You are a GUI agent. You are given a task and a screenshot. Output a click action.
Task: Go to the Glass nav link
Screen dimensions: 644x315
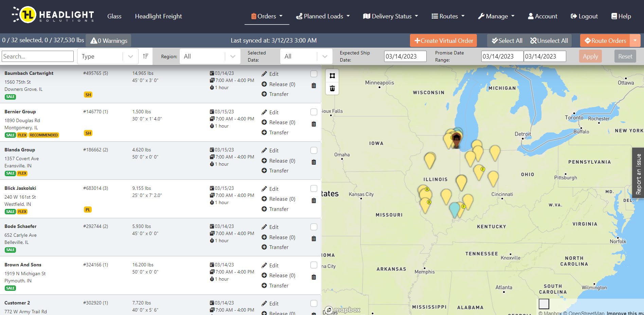pyautogui.click(x=114, y=16)
